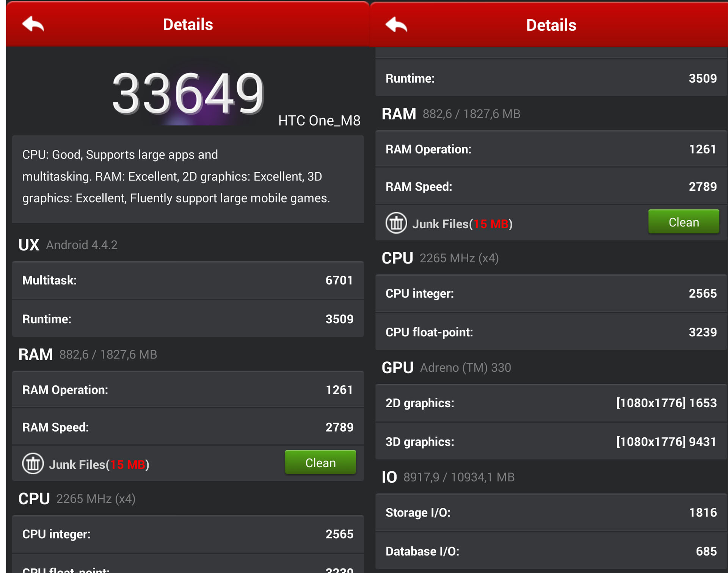Tap the trash icon beside left Junk Files

33,463
